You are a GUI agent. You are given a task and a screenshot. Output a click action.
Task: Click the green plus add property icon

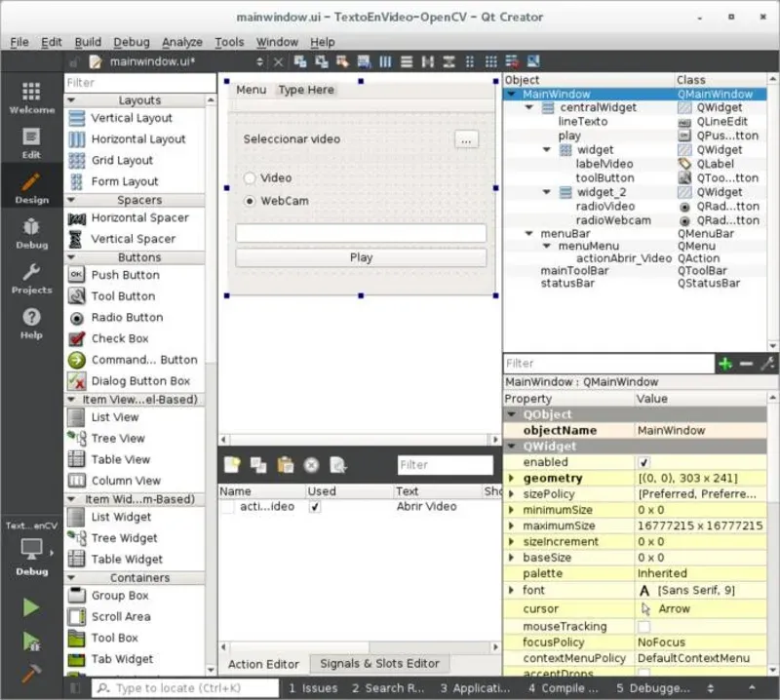(724, 364)
